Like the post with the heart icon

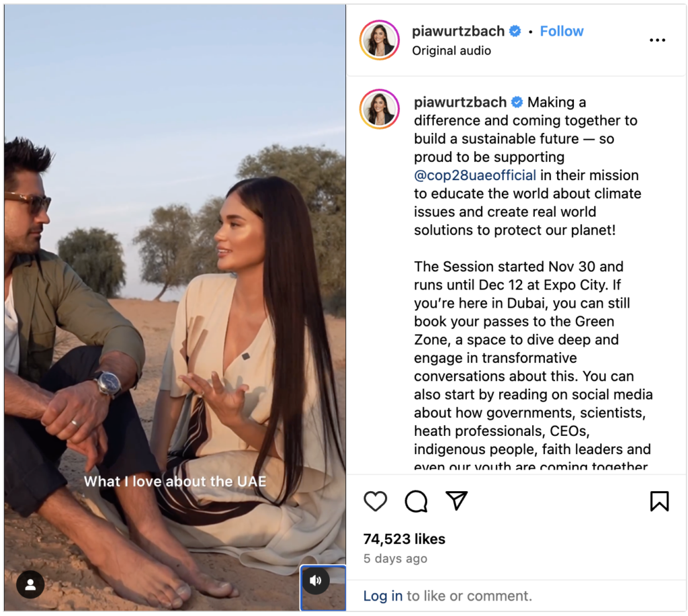(375, 501)
